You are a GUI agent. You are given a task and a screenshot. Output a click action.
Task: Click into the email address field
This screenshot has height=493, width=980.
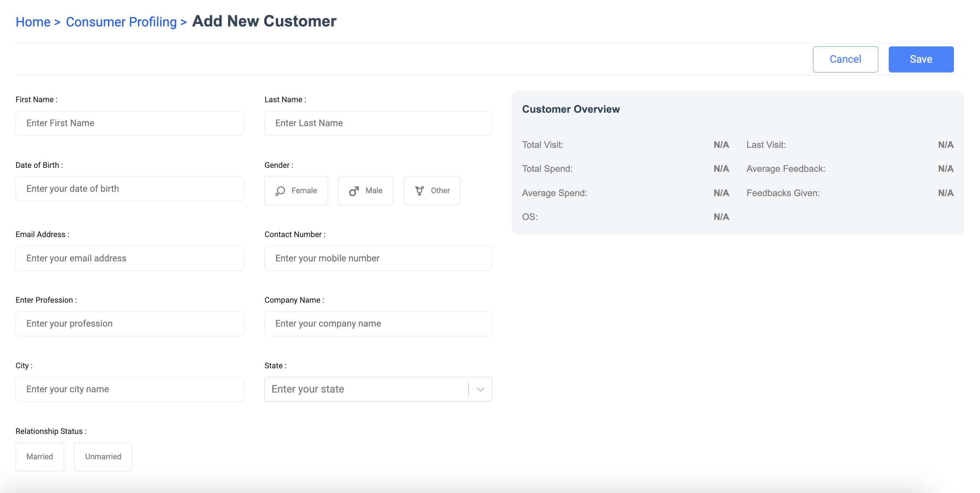point(129,258)
